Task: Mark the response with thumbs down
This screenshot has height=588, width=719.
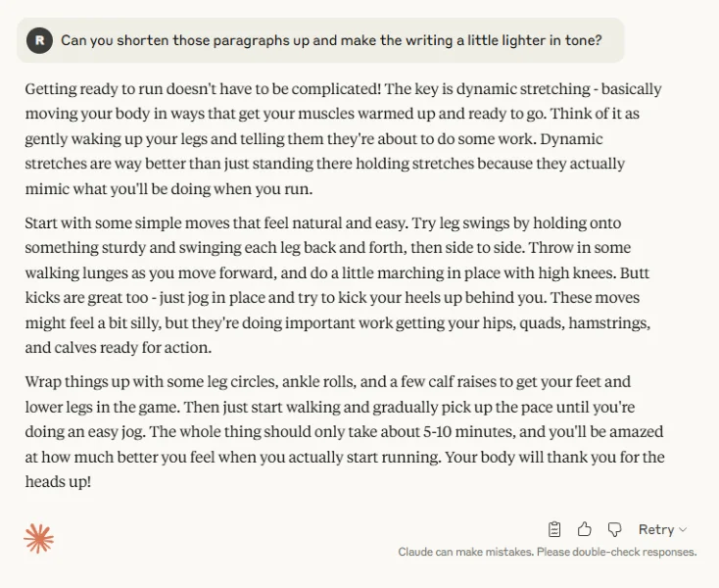Action: click(x=614, y=530)
